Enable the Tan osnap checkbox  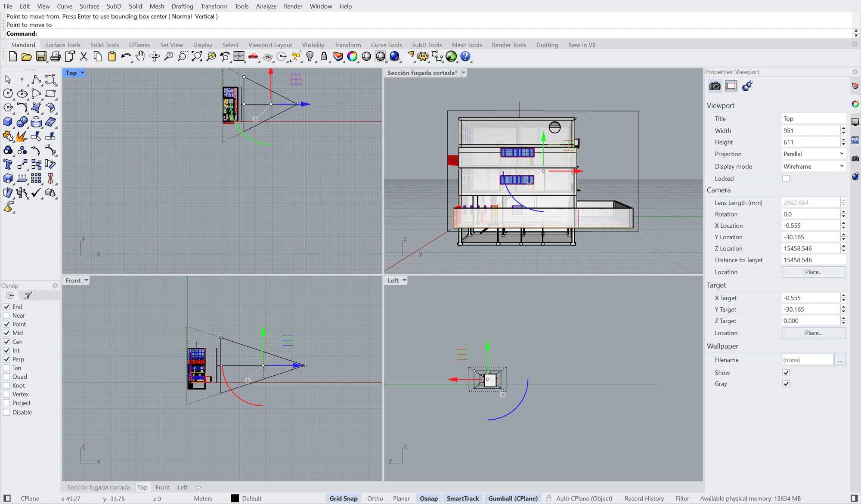[6, 368]
